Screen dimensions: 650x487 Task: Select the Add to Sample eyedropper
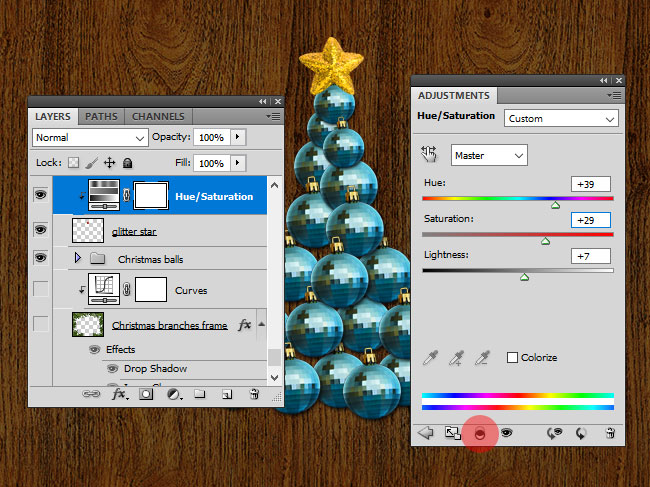456,358
